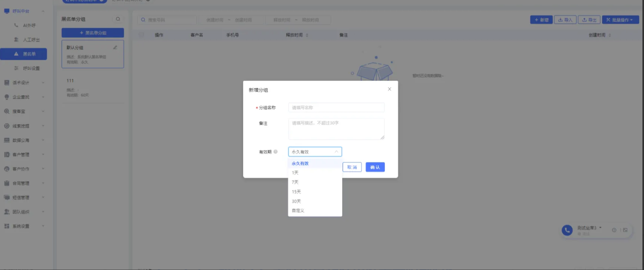Image resolution: width=644 pixels, height=270 pixels.
Task: Click the 确认 button in the dialog
Action: [375, 167]
